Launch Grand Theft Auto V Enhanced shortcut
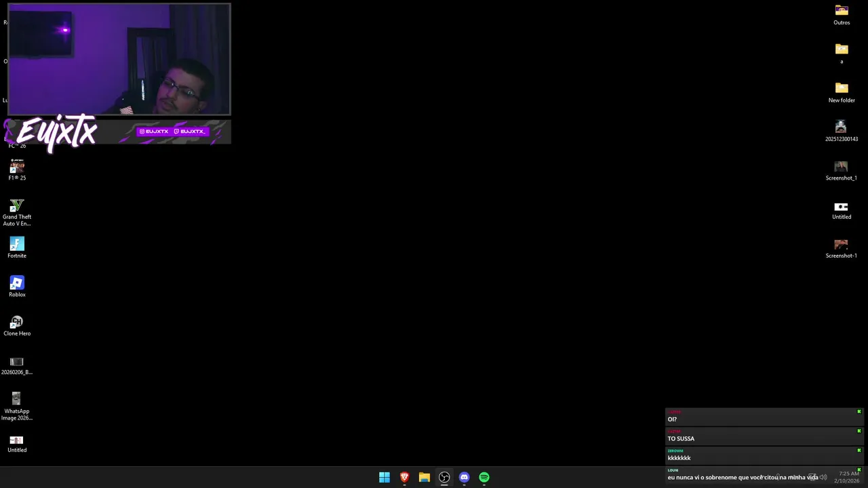 pyautogui.click(x=17, y=212)
